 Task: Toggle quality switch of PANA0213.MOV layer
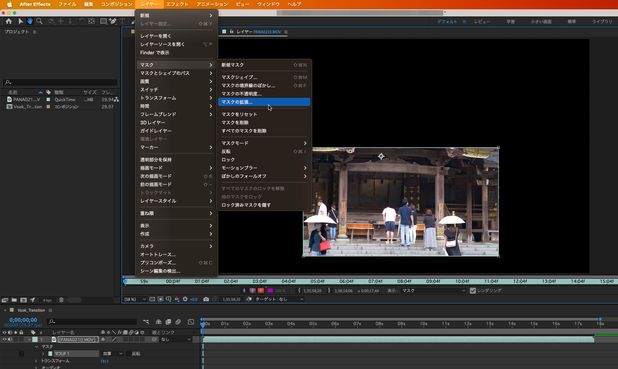coord(114,339)
